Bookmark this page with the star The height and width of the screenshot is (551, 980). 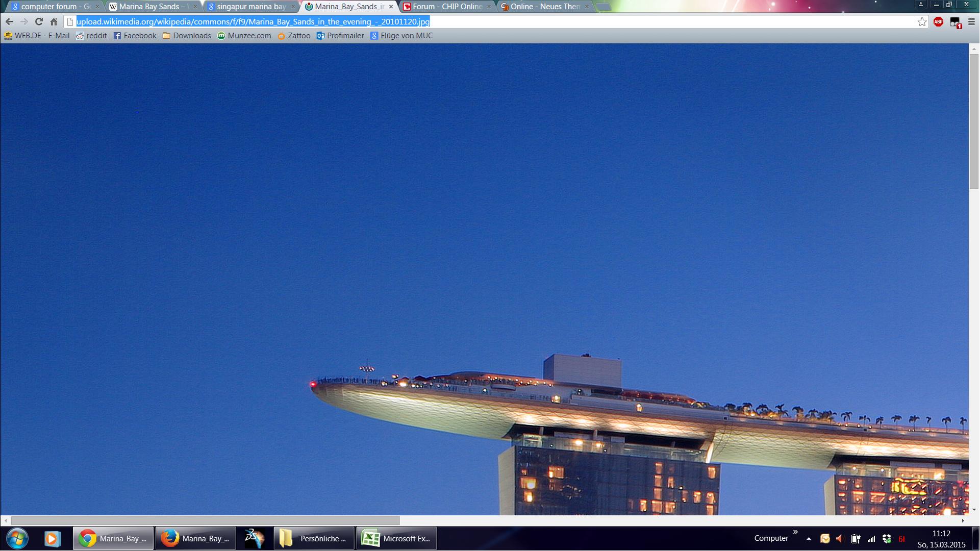coord(922,21)
